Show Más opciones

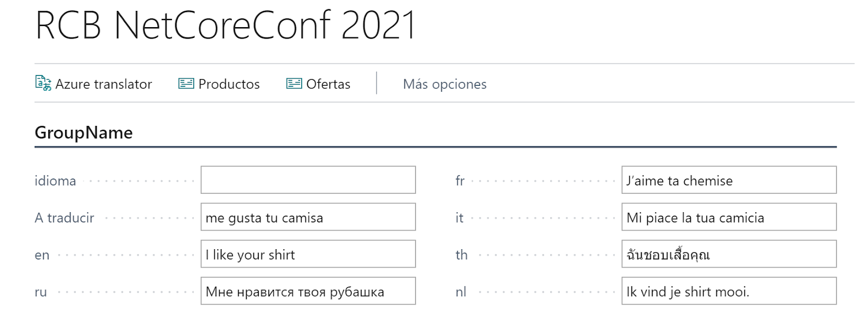pos(445,84)
